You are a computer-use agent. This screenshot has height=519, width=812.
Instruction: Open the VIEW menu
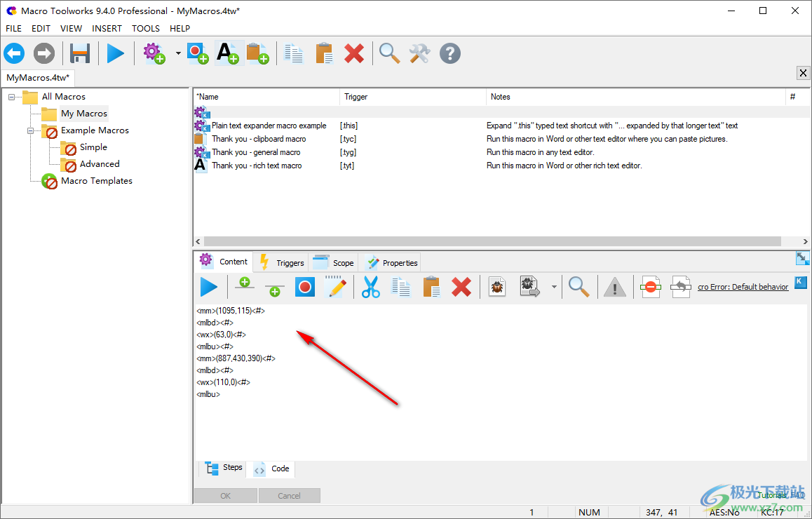(71, 29)
